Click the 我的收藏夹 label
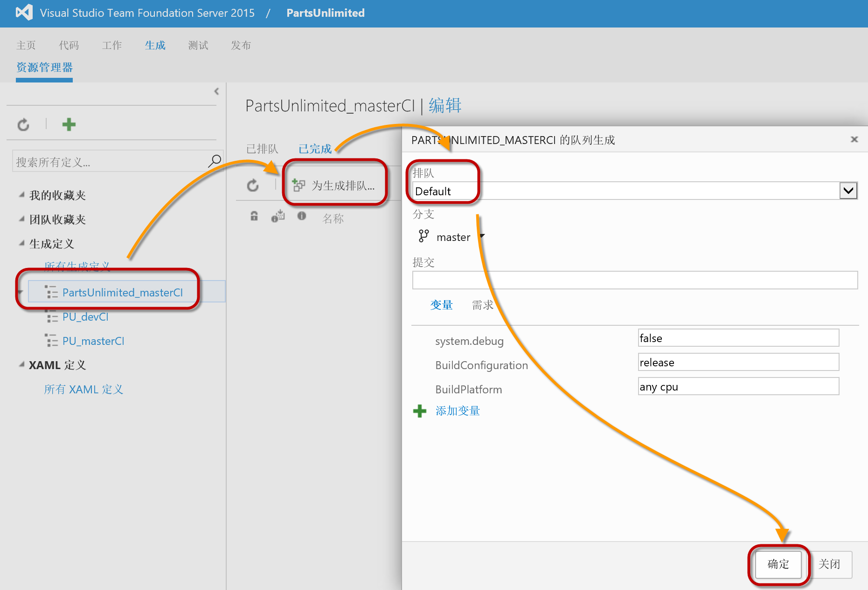Screen dimensions: 868x590 coord(58,195)
